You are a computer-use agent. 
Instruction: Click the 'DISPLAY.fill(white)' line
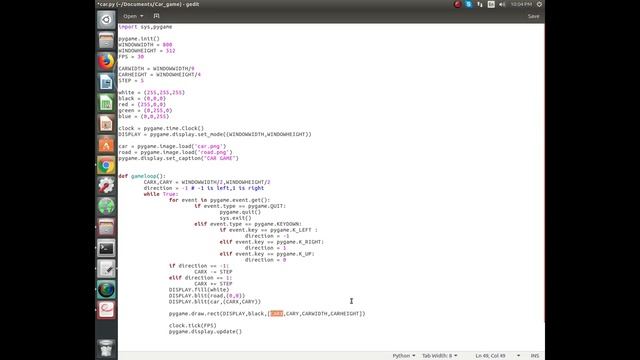pos(199,289)
